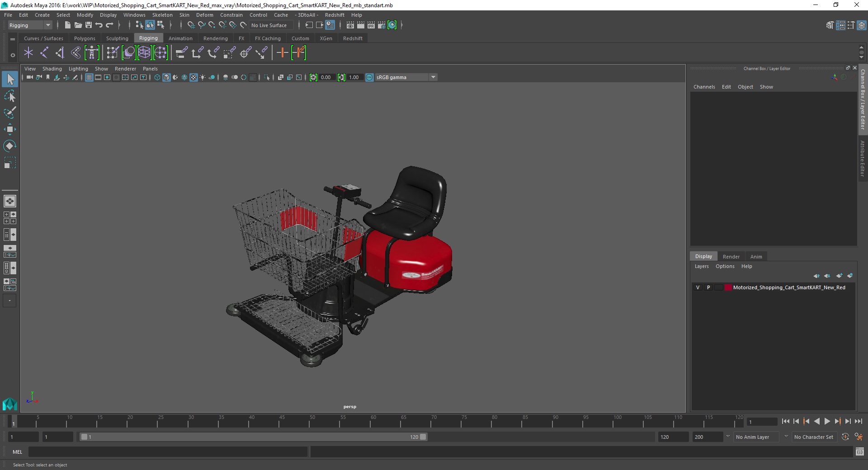
Task: Click the Open Scene folder icon
Action: click(x=78, y=25)
